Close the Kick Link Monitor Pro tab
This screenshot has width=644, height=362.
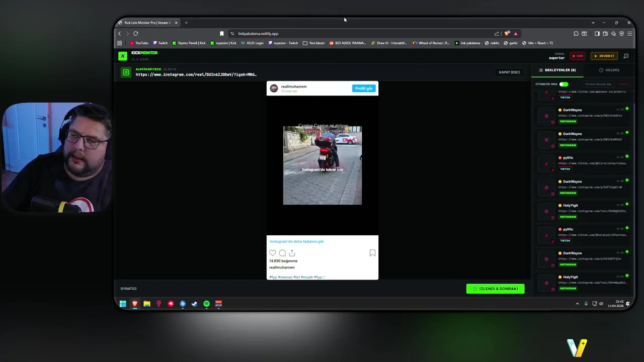176,23
